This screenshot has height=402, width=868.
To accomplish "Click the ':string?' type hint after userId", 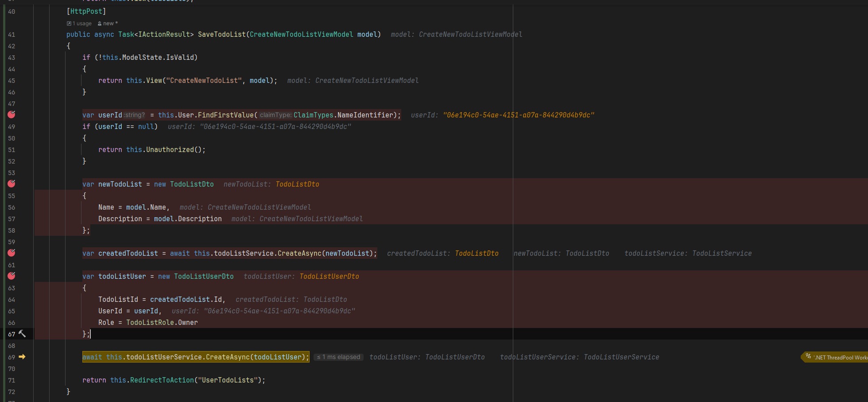I will pos(134,115).
